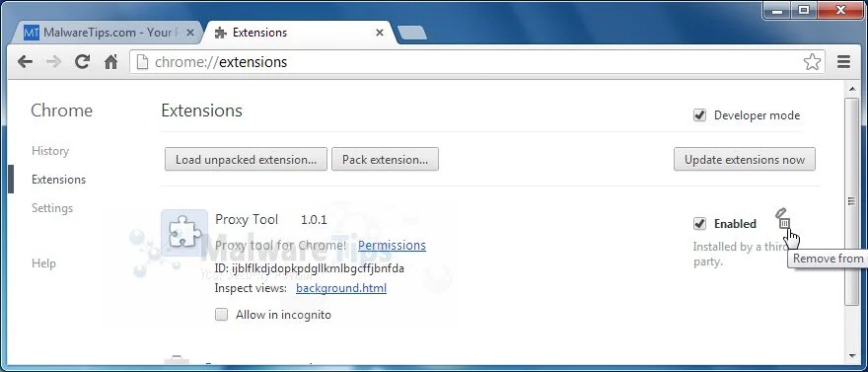The image size is (868, 372).
Task: Open the background.html inspect view link
Action: click(341, 288)
